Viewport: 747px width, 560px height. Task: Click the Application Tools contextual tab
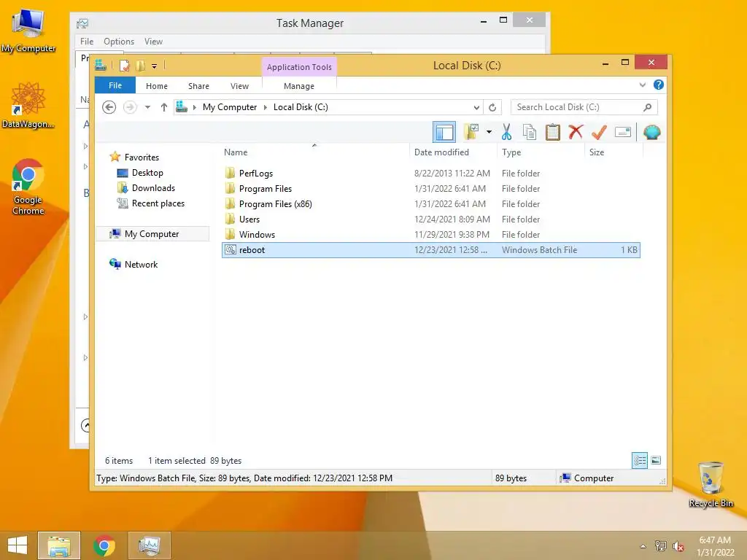299,67
